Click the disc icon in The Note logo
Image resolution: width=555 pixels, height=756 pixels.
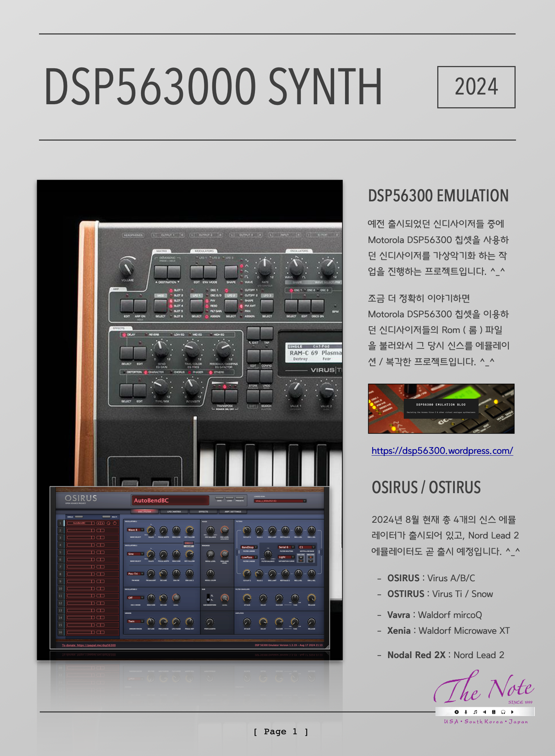[456, 712]
